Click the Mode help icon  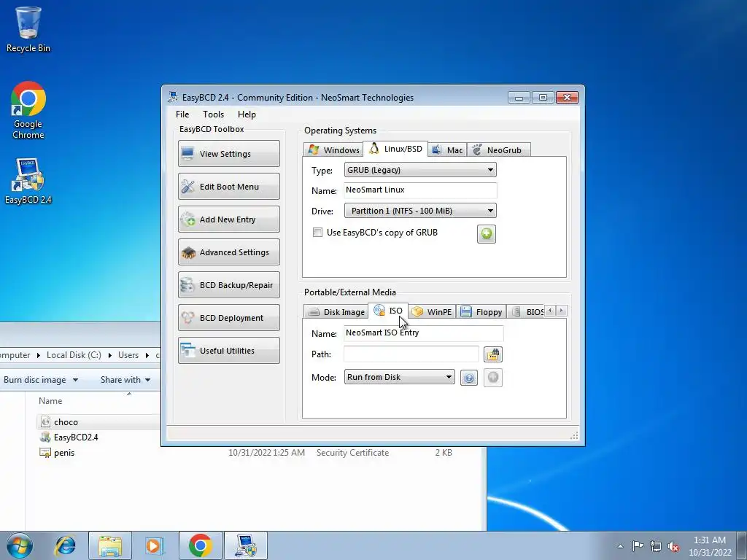469,378
